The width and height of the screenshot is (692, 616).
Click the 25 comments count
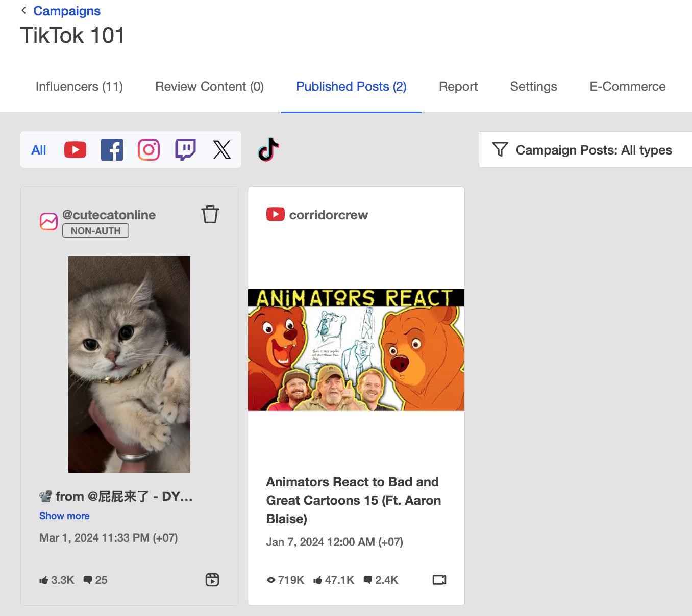pyautogui.click(x=101, y=580)
